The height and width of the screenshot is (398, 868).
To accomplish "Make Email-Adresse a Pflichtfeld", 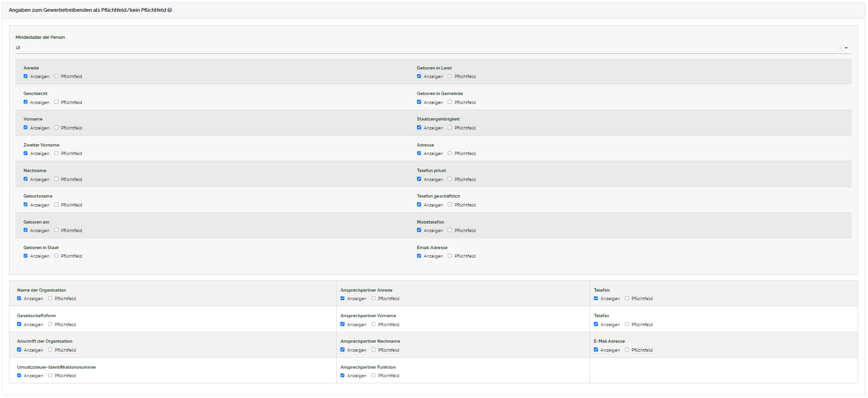I will [x=450, y=256].
